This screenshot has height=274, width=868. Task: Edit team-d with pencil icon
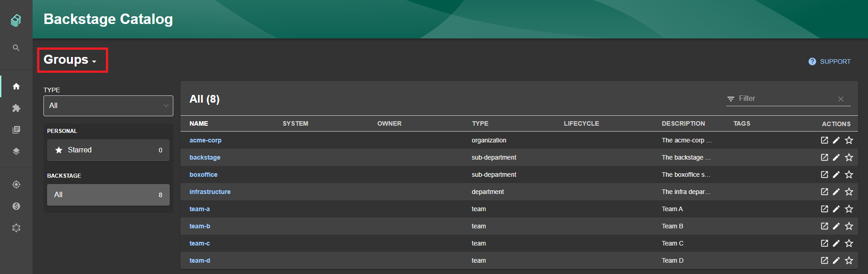point(836,260)
